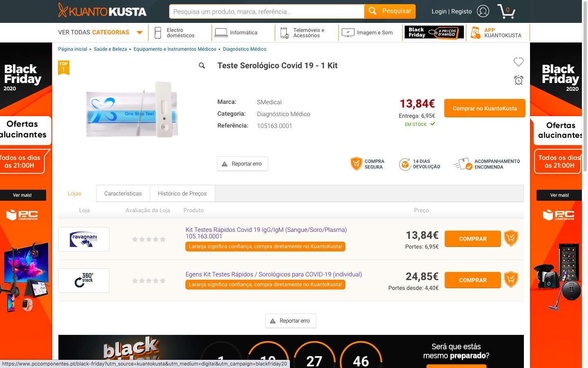
Task: Zoom product image with magnifier icon
Action: click(x=202, y=65)
